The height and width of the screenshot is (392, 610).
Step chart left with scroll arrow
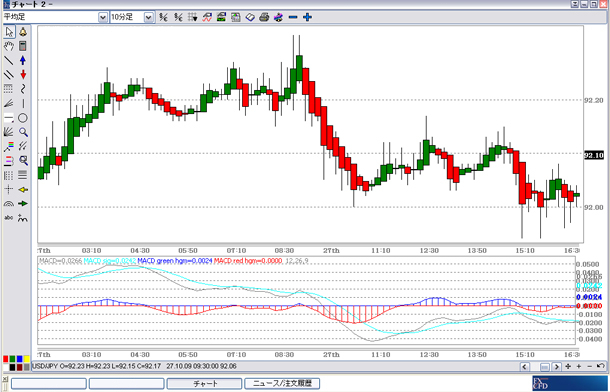pyautogui.click(x=525, y=366)
